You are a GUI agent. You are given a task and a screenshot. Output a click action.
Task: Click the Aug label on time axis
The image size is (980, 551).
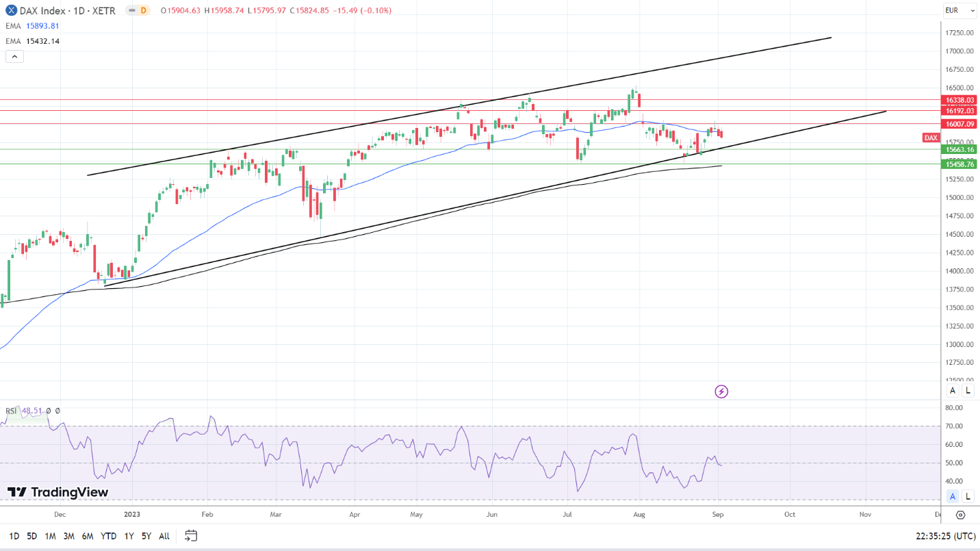[640, 514]
